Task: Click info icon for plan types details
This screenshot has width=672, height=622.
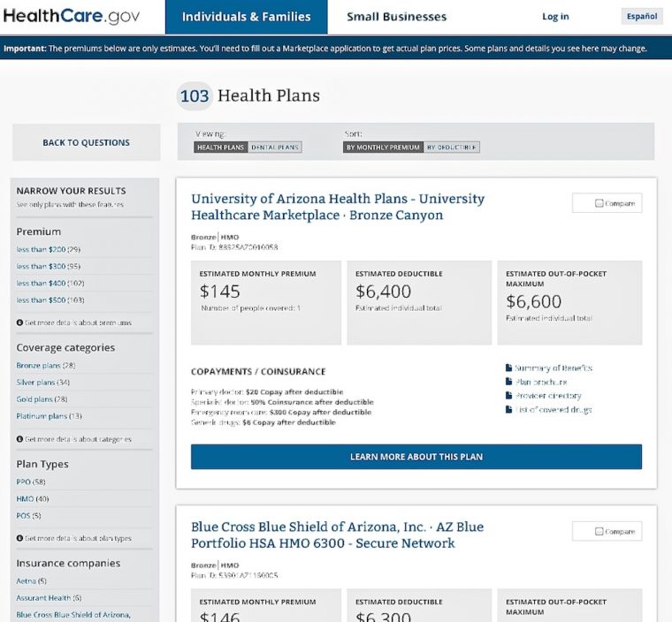Action: (19, 538)
